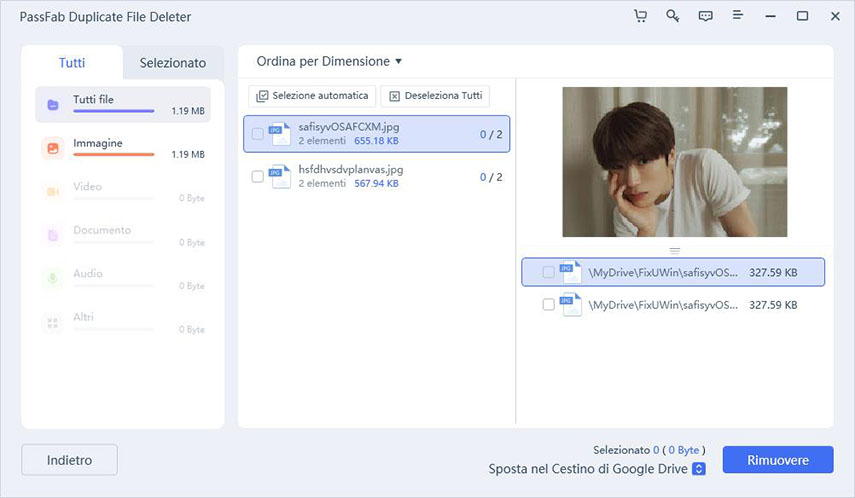Open the hamburger menu icon
855x498 pixels.
738,17
